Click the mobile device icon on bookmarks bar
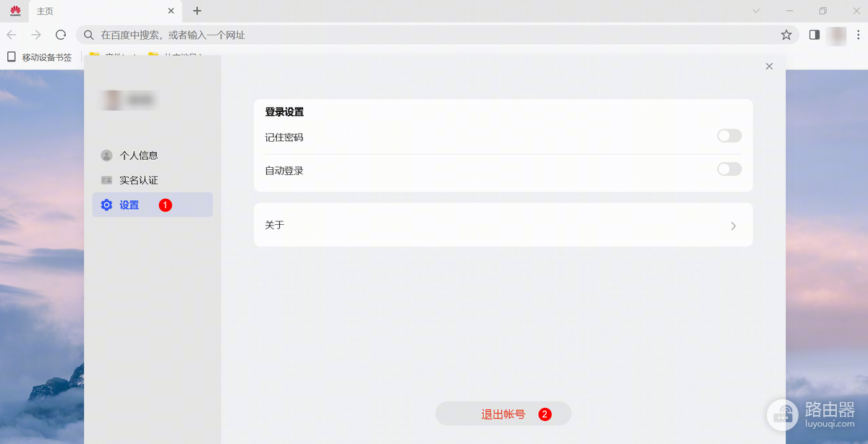 [x=12, y=57]
